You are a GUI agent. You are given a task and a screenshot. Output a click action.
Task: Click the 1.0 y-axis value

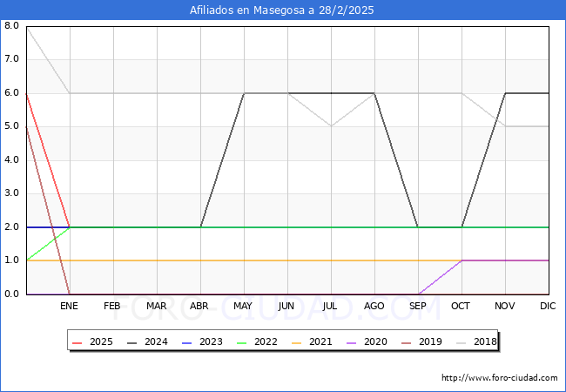11,260
